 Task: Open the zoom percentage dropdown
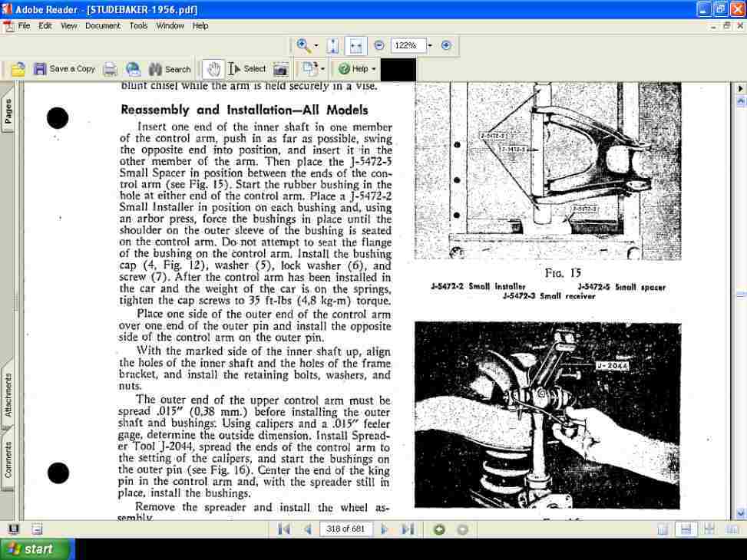click(430, 46)
